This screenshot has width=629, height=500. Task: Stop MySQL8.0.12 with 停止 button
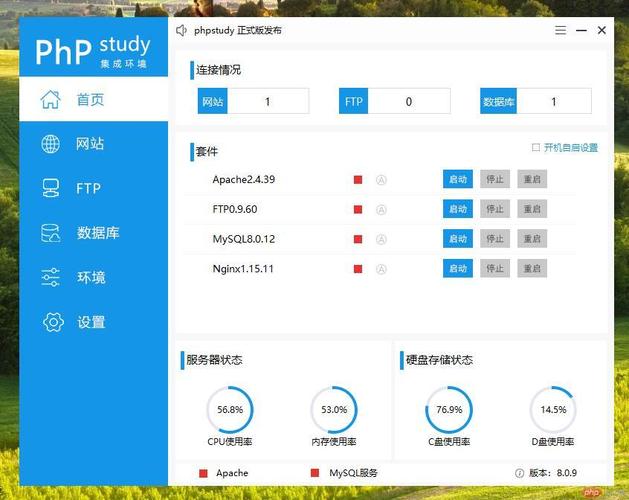495,239
